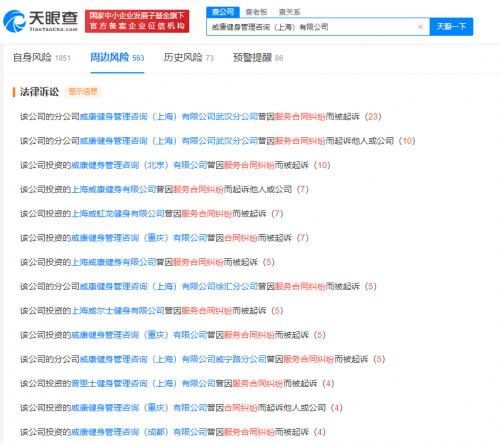Screen dimensions: 500x444
Task: Open 重庆 company link in the 起诉他人 (4) row
Action: pos(139,408)
